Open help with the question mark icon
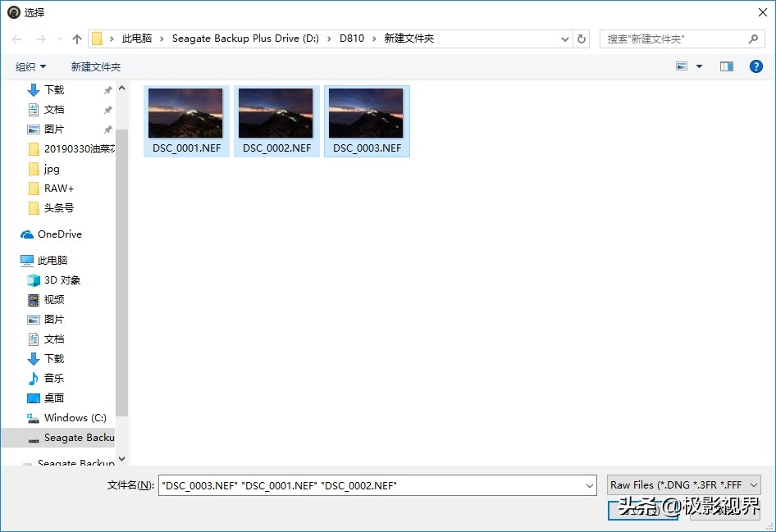The height and width of the screenshot is (532, 776). [x=755, y=66]
